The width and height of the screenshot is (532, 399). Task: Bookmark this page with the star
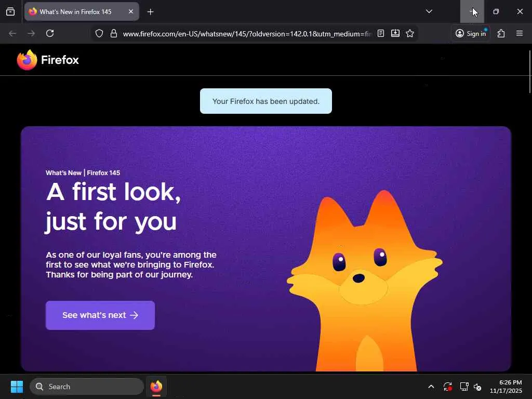(x=410, y=33)
